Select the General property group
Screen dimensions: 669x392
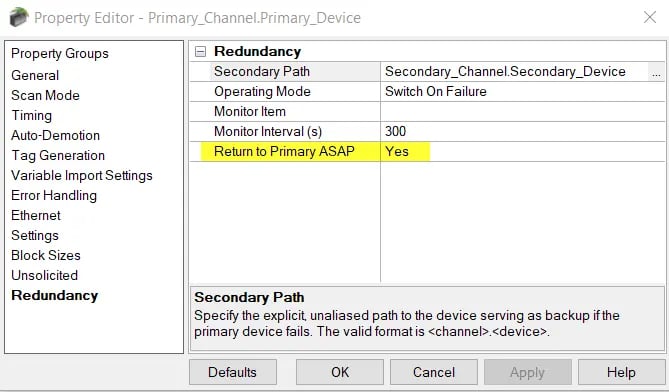35,75
